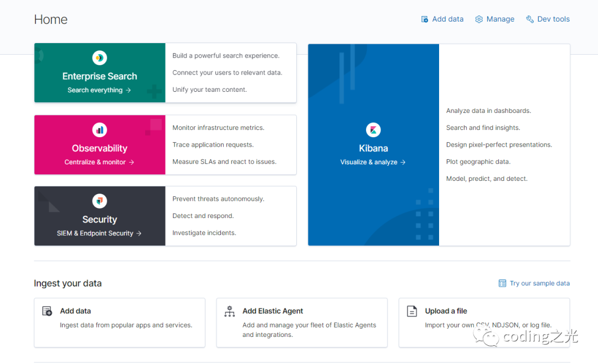Click 'Analyze data in dashboards.' text
Viewport: 598px width, 364px height.
click(x=488, y=111)
